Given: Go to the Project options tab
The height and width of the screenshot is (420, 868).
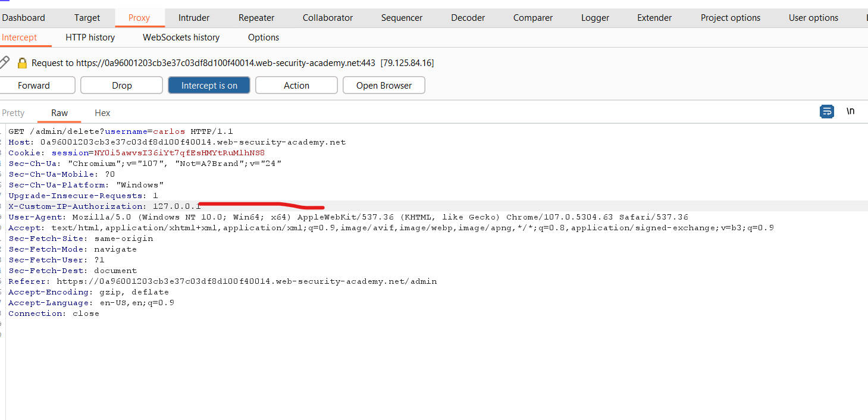Looking at the screenshot, I should pos(730,18).
